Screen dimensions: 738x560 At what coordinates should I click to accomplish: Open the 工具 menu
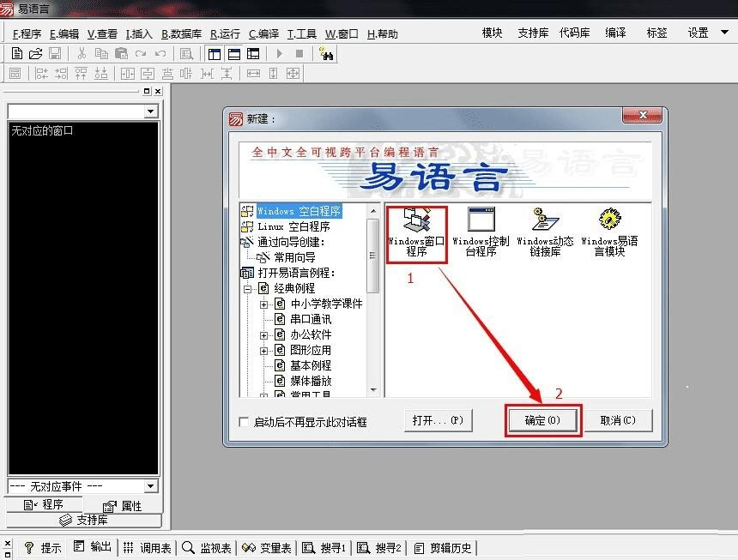coord(301,33)
